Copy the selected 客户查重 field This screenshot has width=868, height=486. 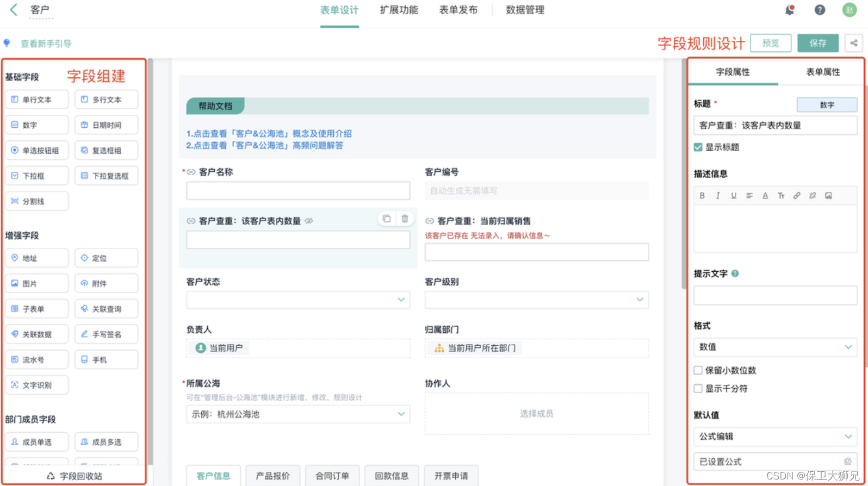pos(387,219)
